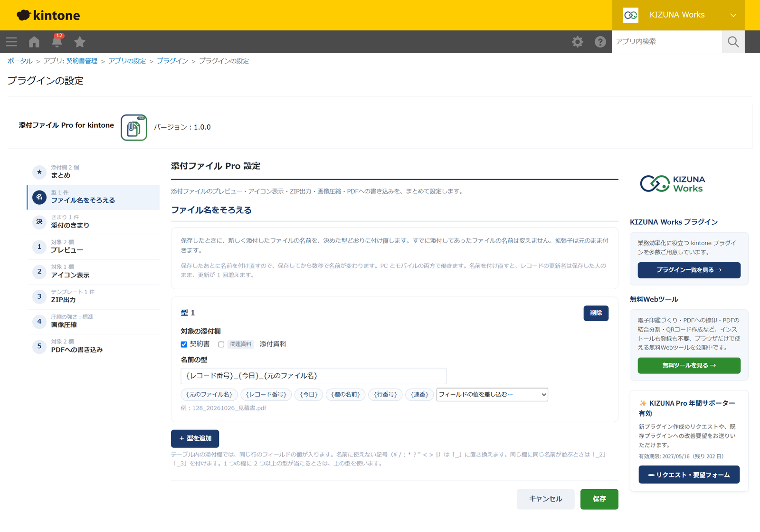Expand the KIZUNA Works account dropdown
Screen dimensions: 760x532
(733, 15)
